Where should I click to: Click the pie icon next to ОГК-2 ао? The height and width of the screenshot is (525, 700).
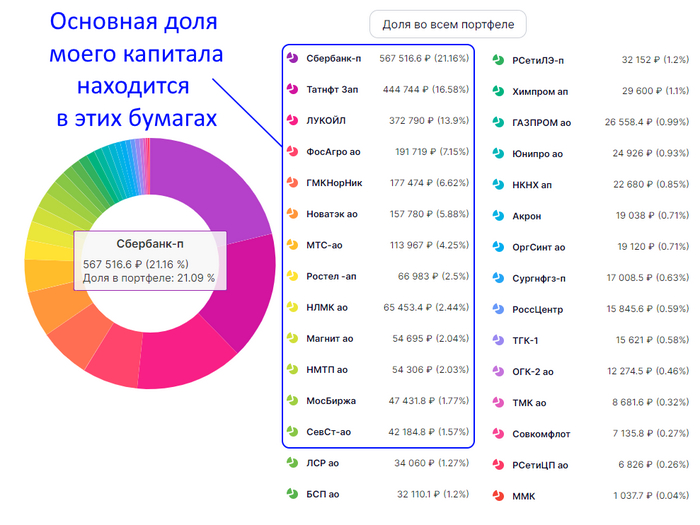498,371
